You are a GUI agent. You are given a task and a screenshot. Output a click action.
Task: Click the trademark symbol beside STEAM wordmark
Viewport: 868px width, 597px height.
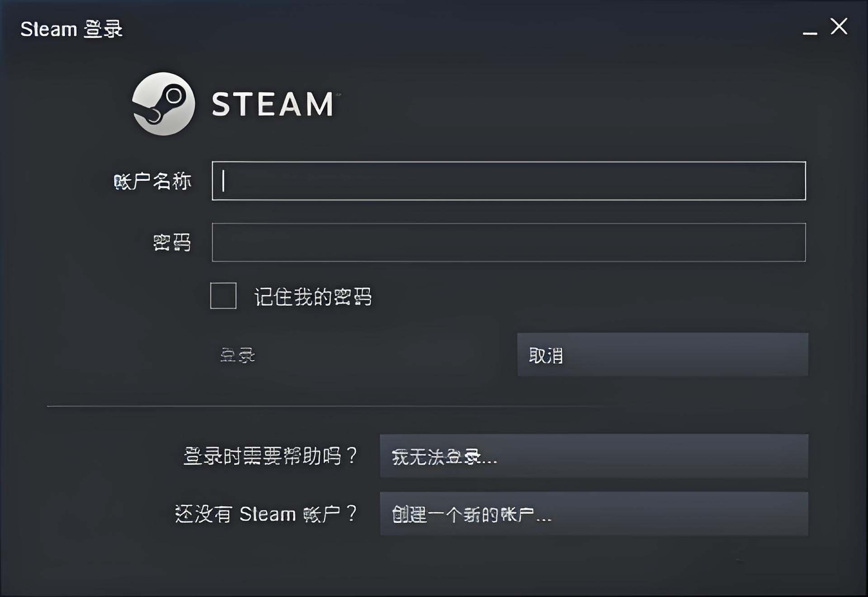[339, 94]
